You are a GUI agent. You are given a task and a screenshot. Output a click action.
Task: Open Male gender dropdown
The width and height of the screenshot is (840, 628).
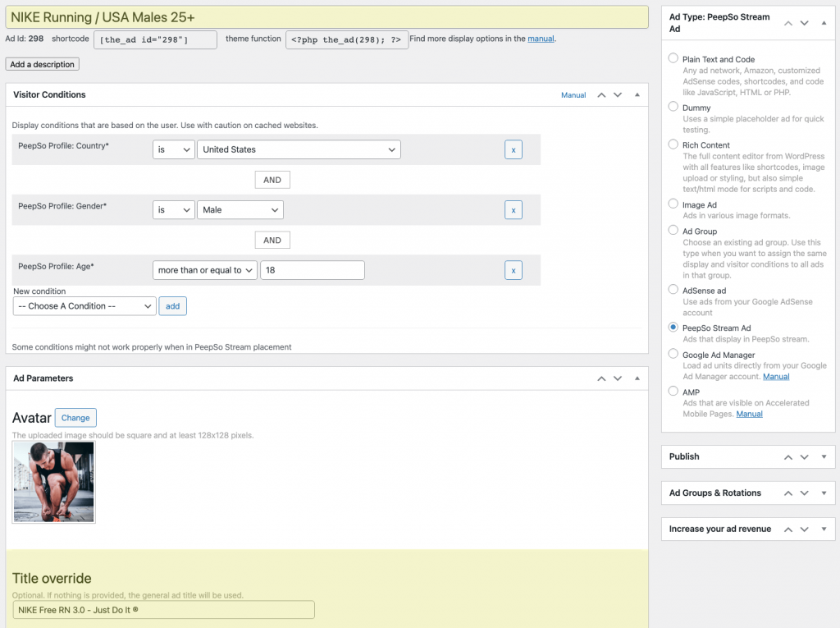[x=240, y=210]
